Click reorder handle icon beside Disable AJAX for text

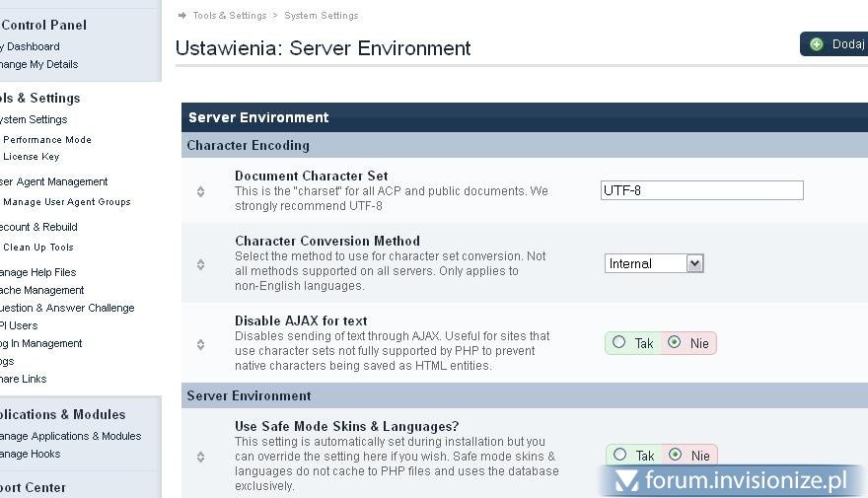200,344
